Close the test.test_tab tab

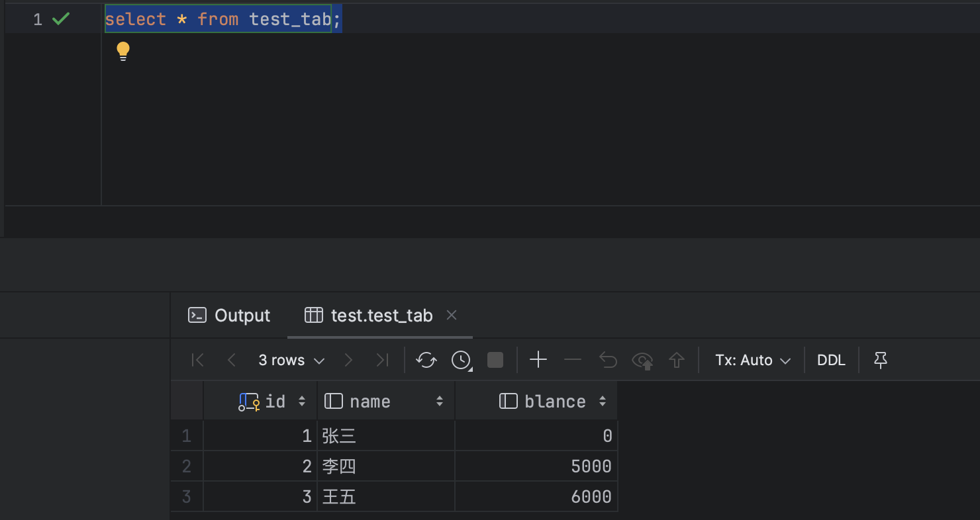[x=452, y=316]
